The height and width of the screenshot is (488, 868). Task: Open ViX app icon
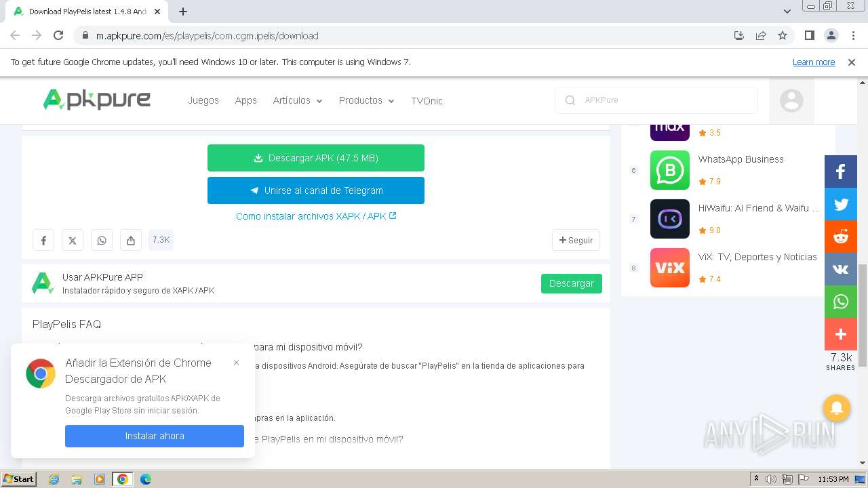pyautogui.click(x=670, y=268)
